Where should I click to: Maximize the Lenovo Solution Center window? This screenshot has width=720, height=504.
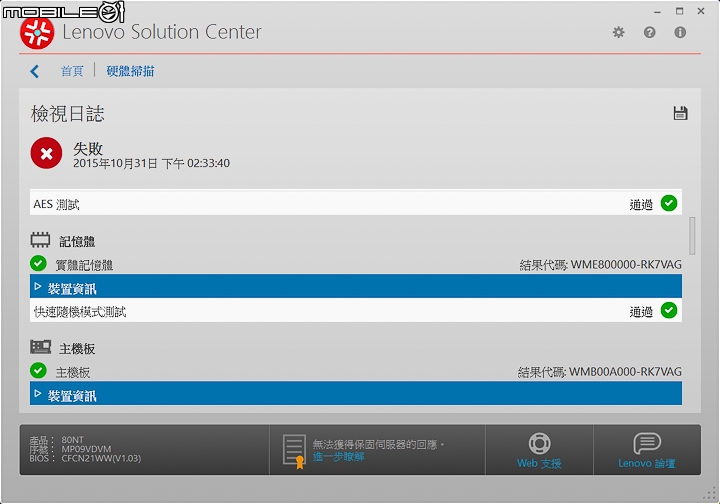tap(680, 11)
